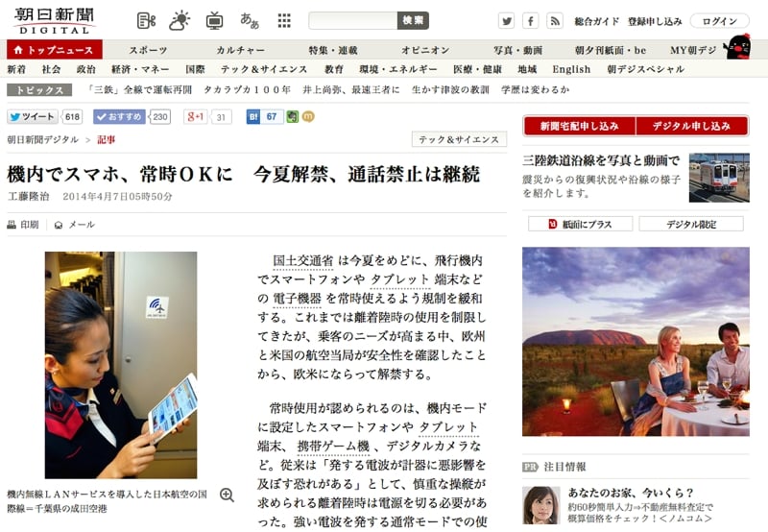Select the トップニュース tab
The width and height of the screenshot is (768, 532).
pyautogui.click(x=54, y=50)
